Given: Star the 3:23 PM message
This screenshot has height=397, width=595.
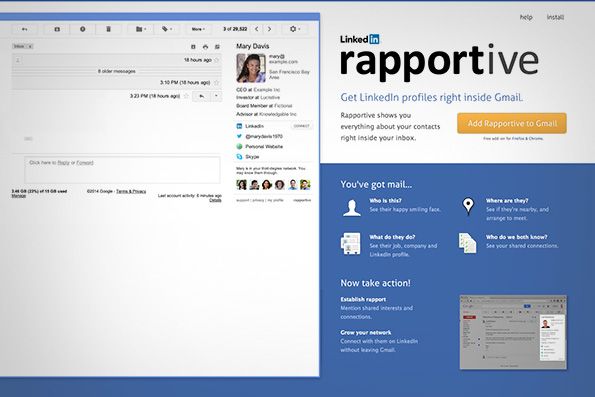Looking at the screenshot, I should [186, 96].
